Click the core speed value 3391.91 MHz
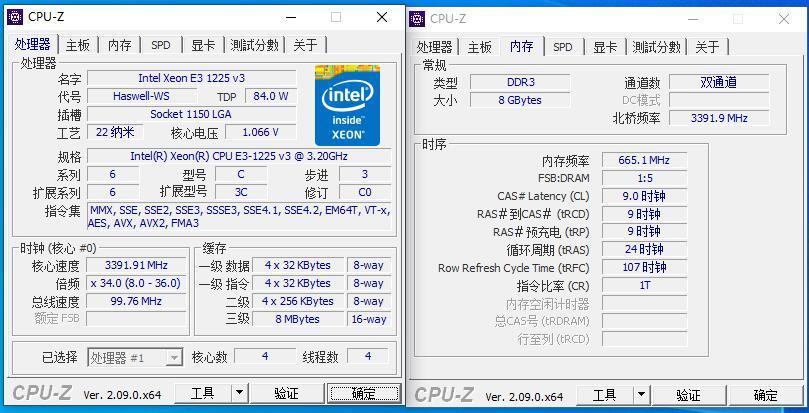This screenshot has width=809, height=413. (x=136, y=265)
